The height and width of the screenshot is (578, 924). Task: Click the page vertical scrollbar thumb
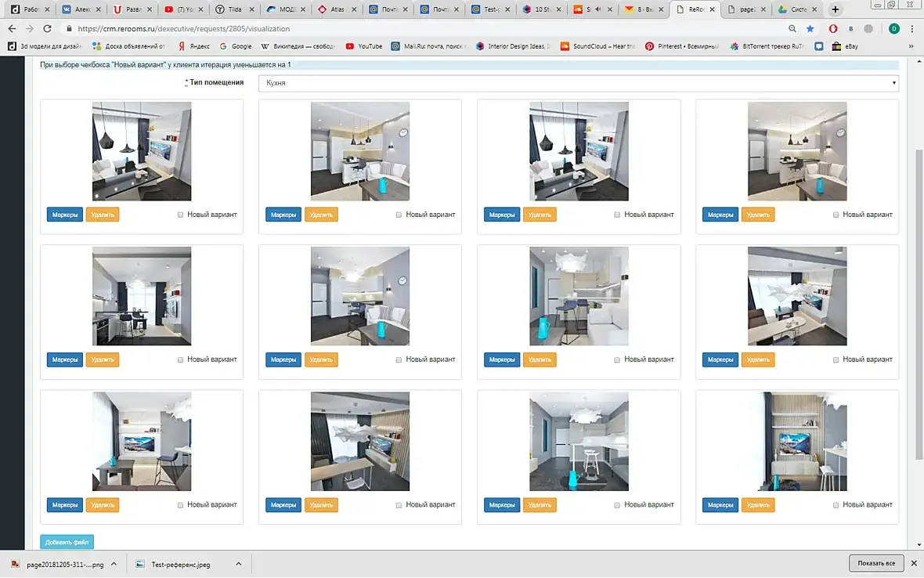pos(919,303)
